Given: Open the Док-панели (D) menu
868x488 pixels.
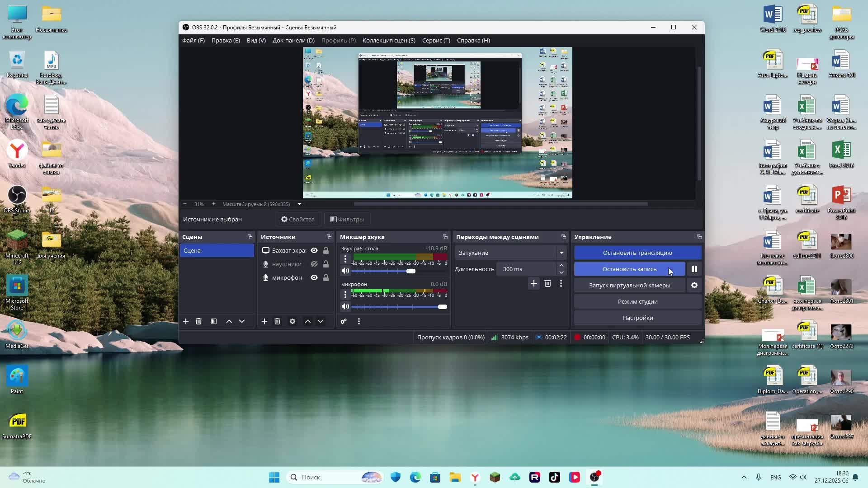Looking at the screenshot, I should pos(293,40).
